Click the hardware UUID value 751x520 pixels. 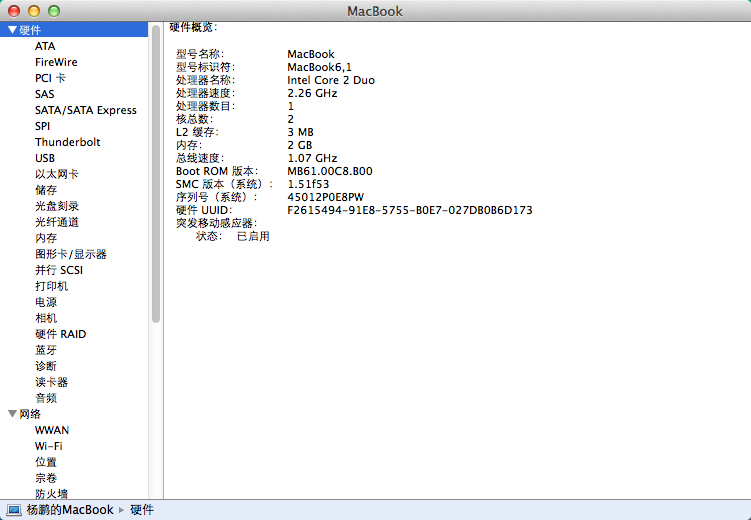coord(410,210)
